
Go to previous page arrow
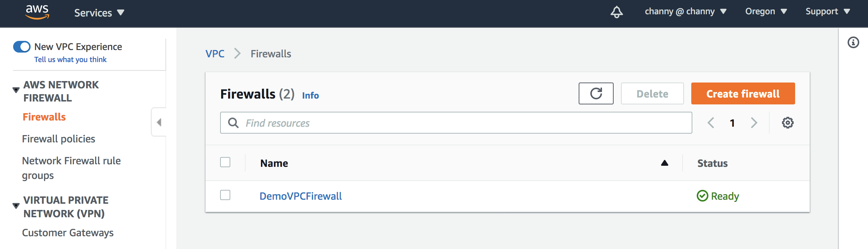(x=711, y=123)
